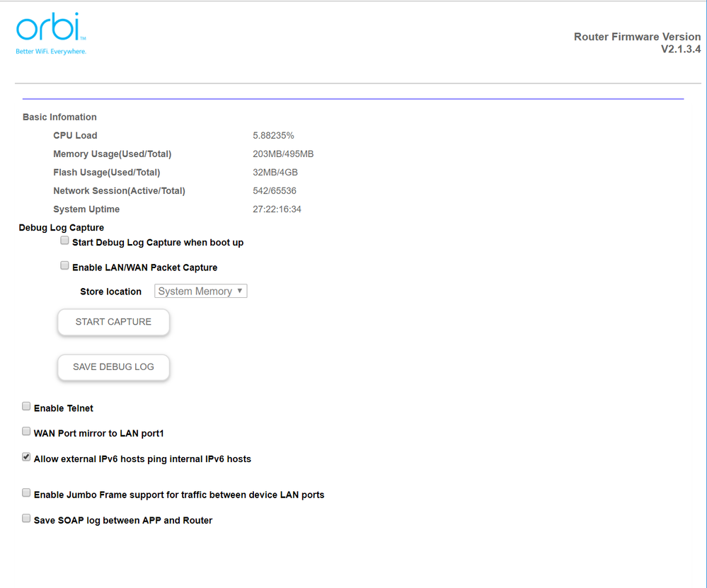707x588 pixels.
Task: Click the Flash Usage value 32MB/4GB
Action: 275,172
